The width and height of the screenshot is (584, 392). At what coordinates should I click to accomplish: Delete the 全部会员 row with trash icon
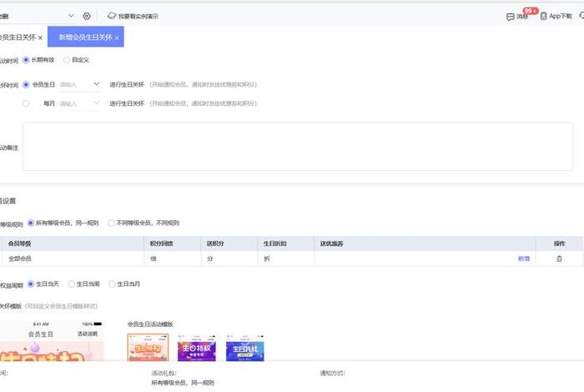coord(559,259)
